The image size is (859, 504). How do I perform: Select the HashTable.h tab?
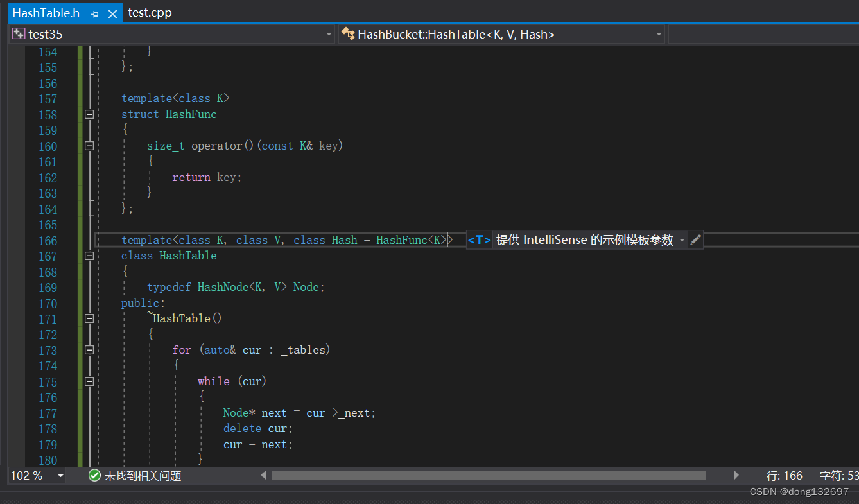[46, 13]
